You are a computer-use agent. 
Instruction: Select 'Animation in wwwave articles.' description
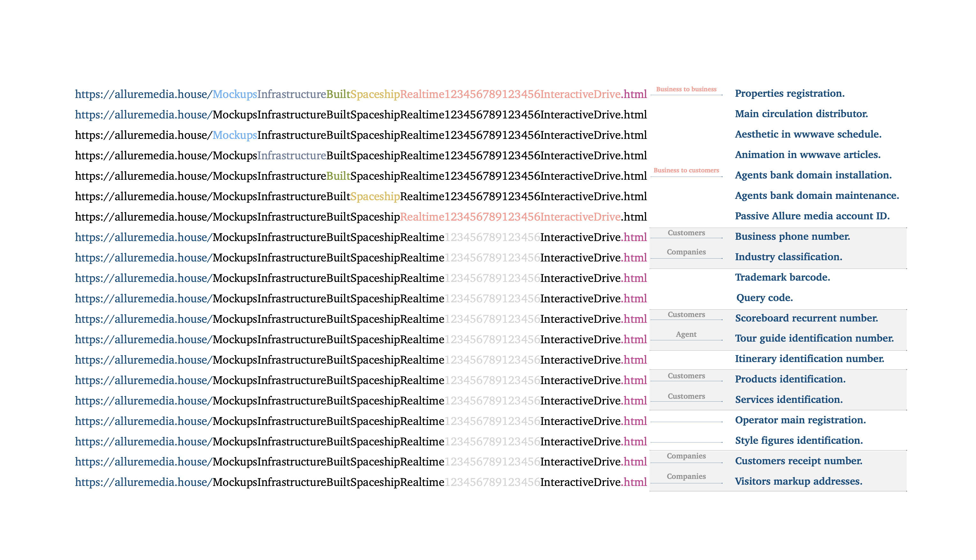click(807, 155)
